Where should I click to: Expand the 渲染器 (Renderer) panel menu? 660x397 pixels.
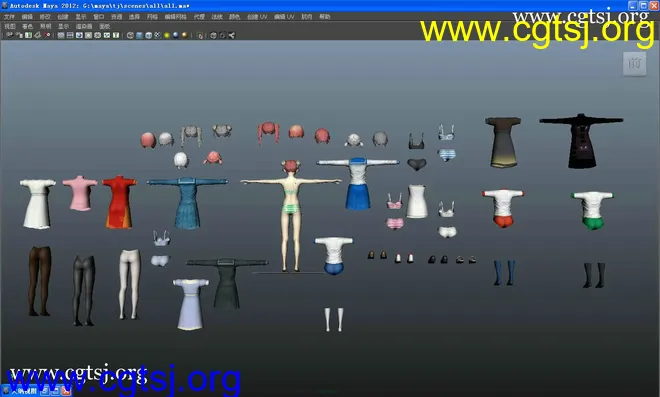84,26
